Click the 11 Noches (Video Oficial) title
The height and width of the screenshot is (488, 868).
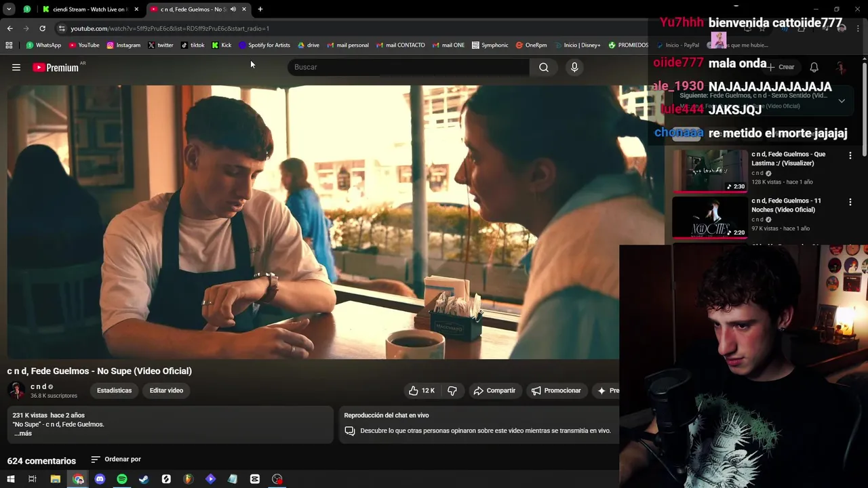[786, 205]
